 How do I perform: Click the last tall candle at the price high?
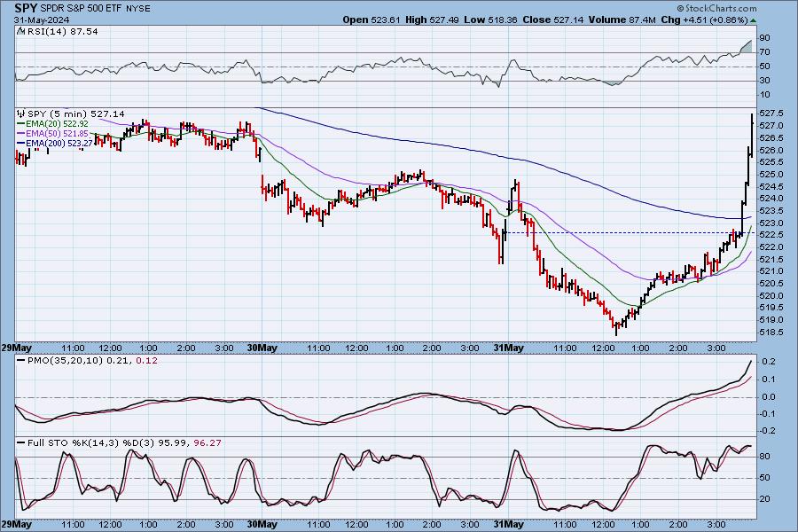pos(752,134)
